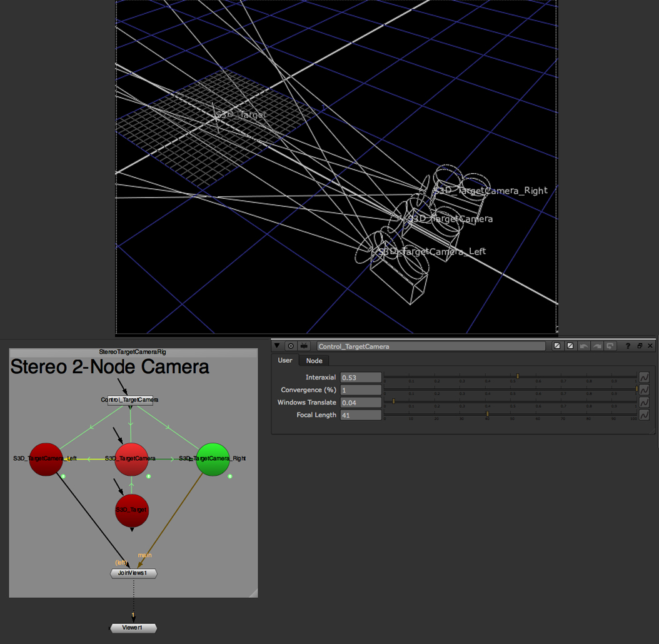Float the properties panel window icon
The height and width of the screenshot is (644, 659).
pos(640,346)
